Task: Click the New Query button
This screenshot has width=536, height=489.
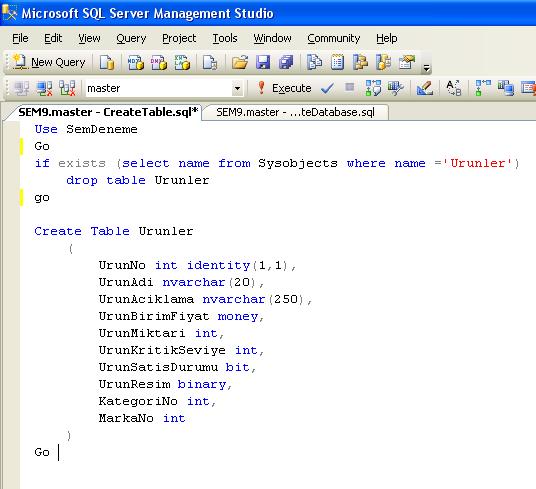Action: pyautogui.click(x=49, y=63)
